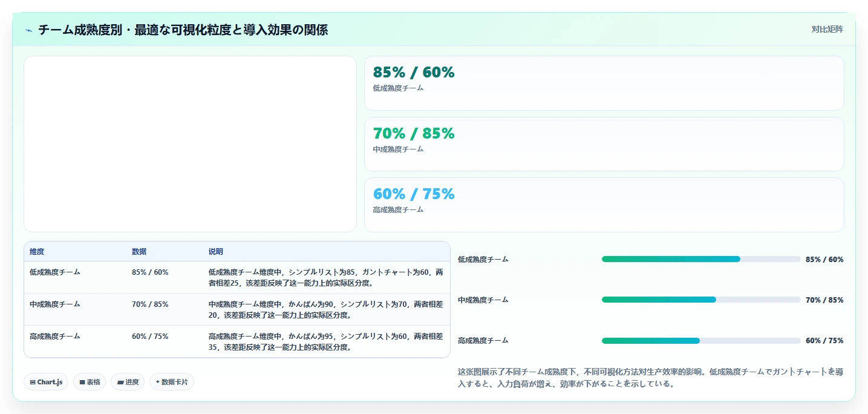Click progress label 60% / 75% at bar end
This screenshot has width=868, height=414.
click(x=824, y=341)
